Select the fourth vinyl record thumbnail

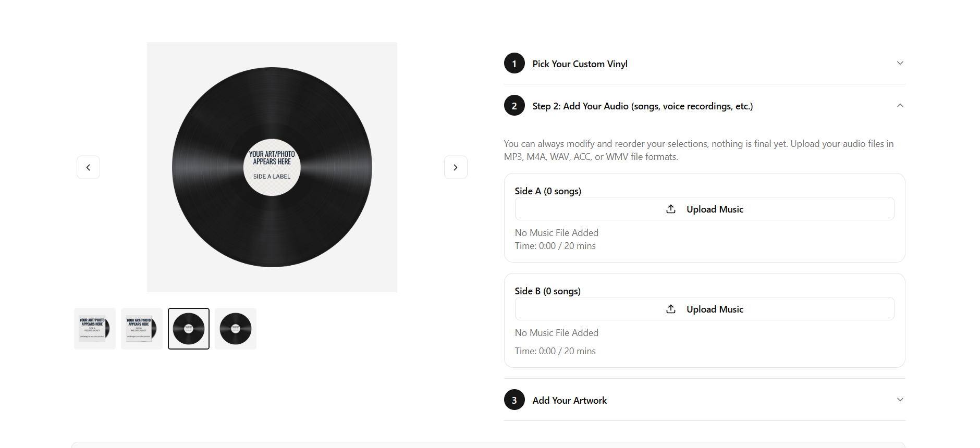(x=236, y=329)
